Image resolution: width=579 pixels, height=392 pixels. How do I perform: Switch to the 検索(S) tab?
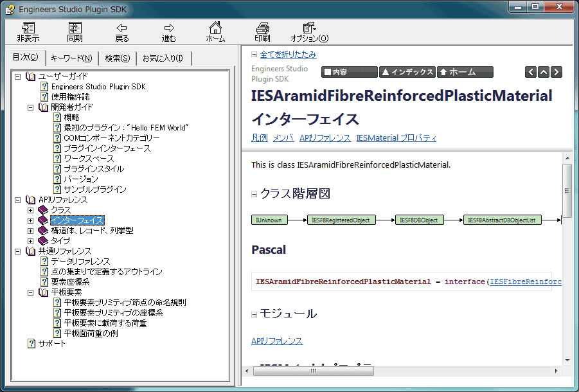[x=118, y=58]
